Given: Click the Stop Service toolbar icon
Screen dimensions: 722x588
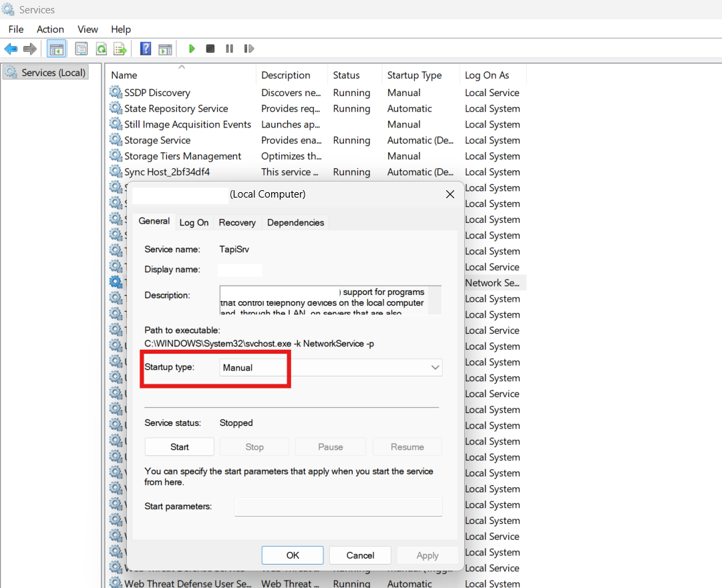Looking at the screenshot, I should click(210, 48).
